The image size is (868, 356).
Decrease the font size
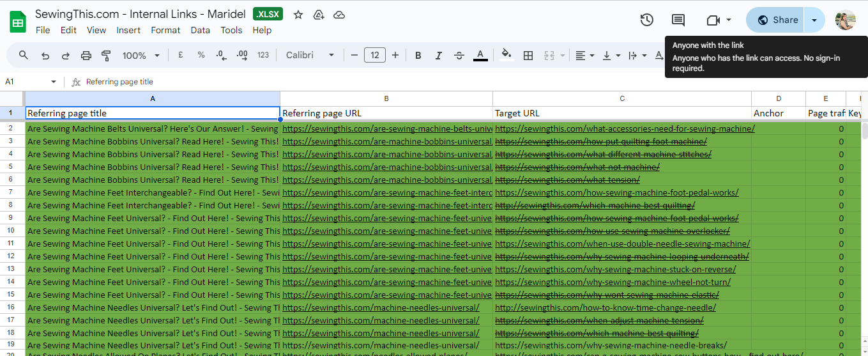[354, 56]
